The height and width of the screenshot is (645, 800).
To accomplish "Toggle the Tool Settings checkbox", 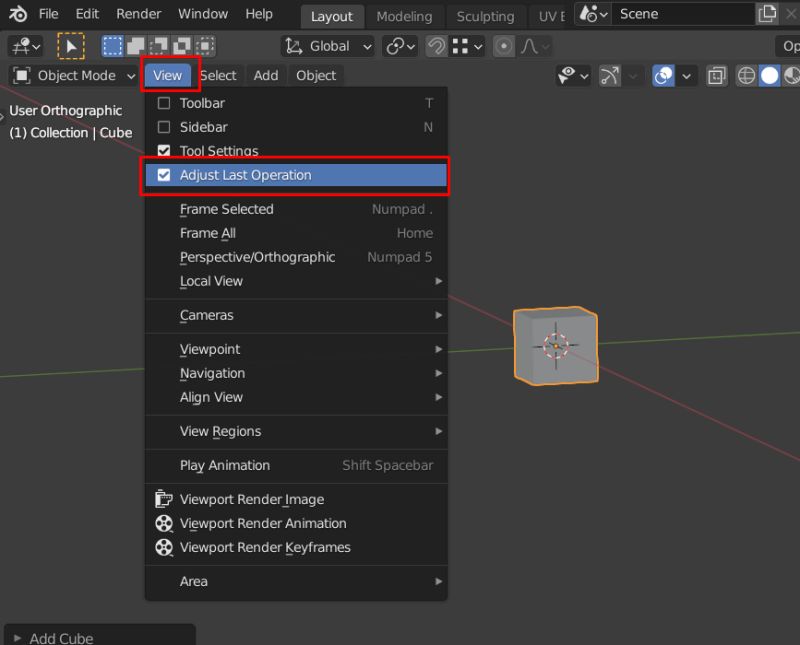I will click(x=165, y=150).
